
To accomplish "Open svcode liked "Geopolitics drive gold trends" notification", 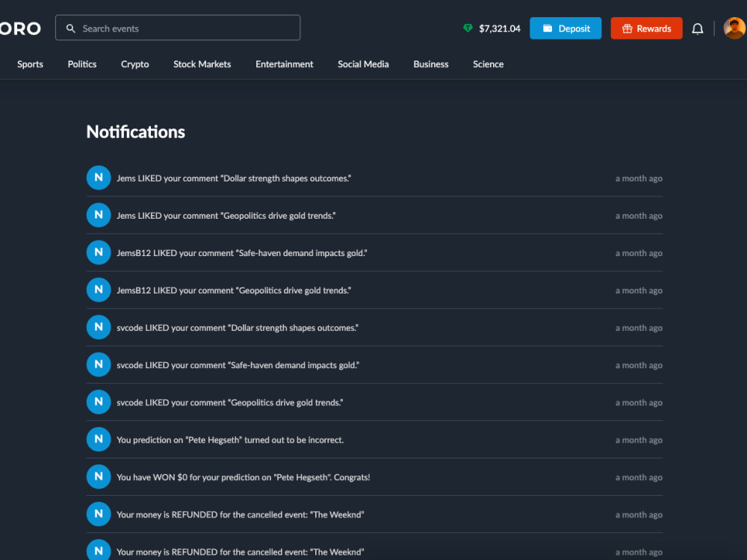I will tap(374, 402).
